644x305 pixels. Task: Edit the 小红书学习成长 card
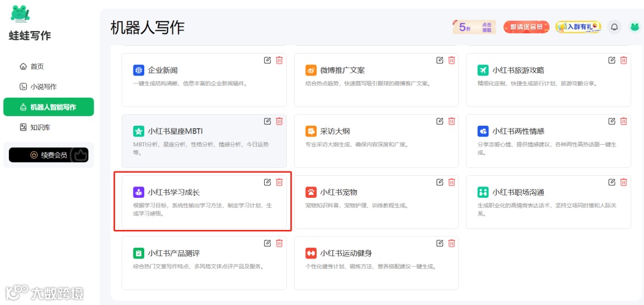[x=267, y=182]
